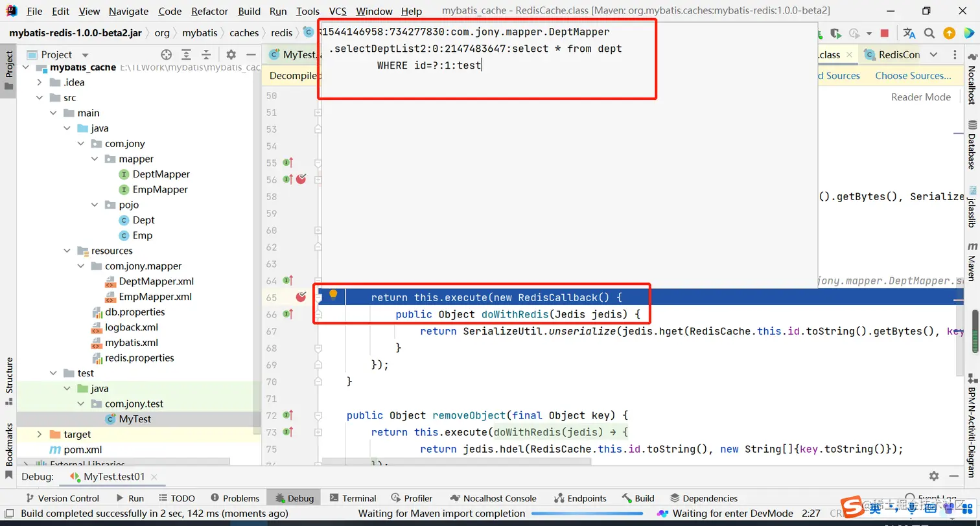The image size is (980, 526).
Task: Expand the target folder
Action: [x=40, y=434]
